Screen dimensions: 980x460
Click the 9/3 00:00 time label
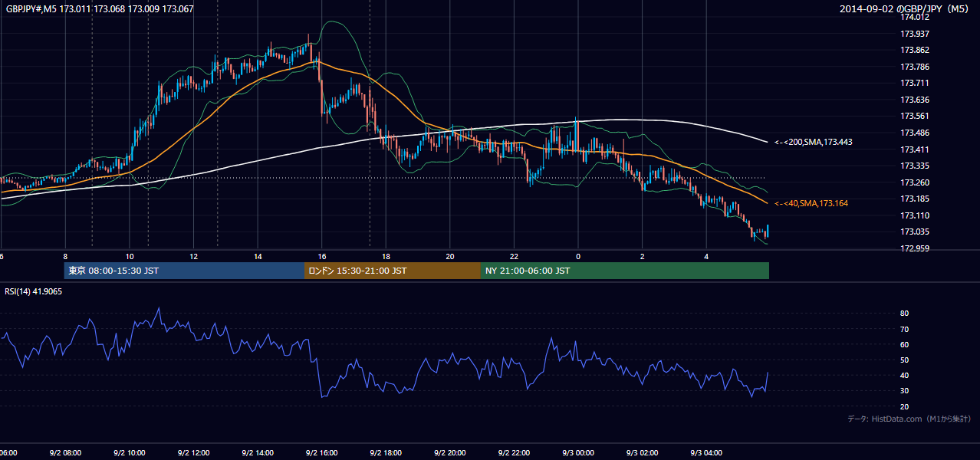pos(578,452)
